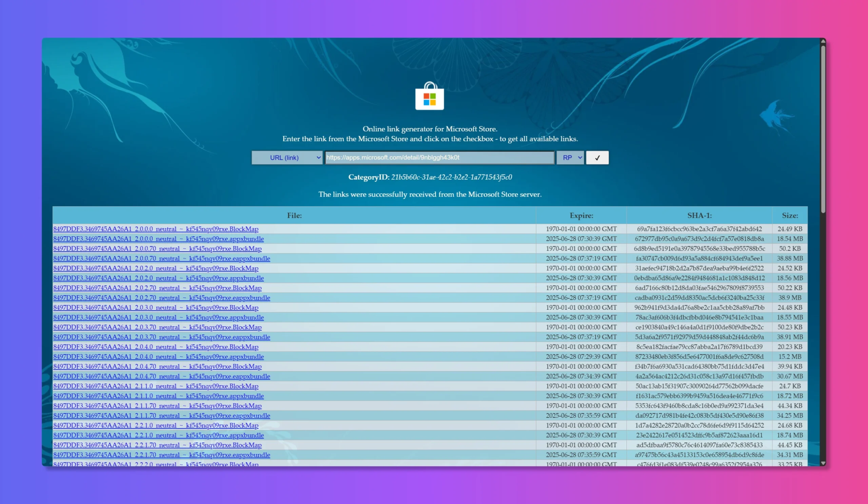Download the 2.0.0.70 eappxbundle link

[161, 258]
